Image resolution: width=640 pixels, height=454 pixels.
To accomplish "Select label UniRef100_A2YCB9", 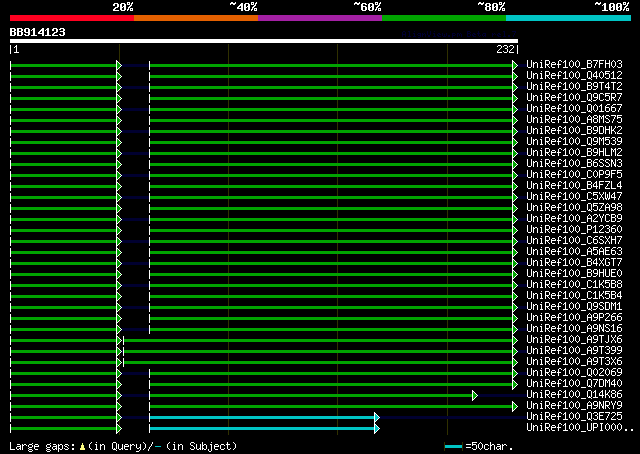I will (574, 218).
